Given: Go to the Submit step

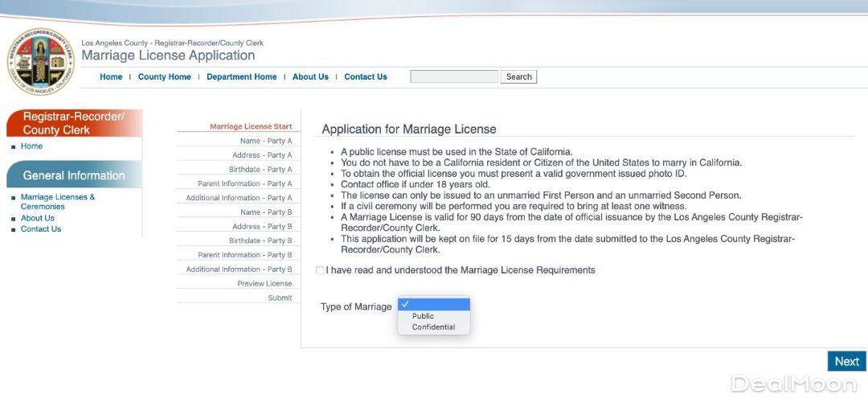Looking at the screenshot, I should click(280, 298).
